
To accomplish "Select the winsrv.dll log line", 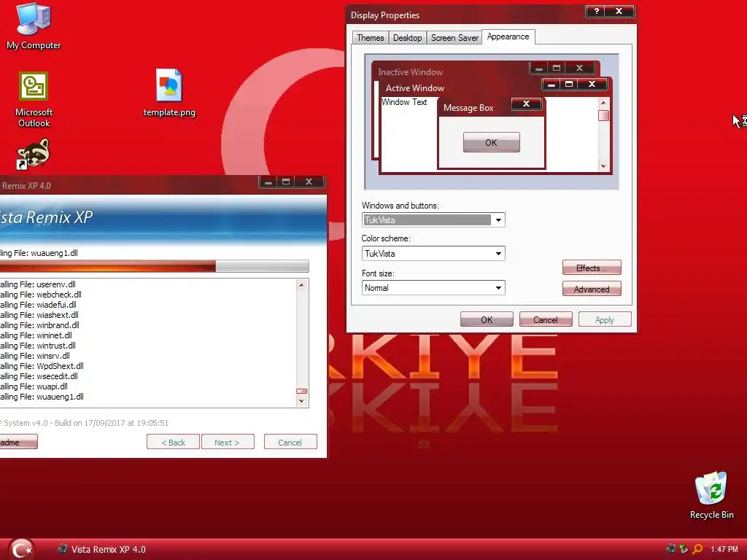I will point(35,356).
